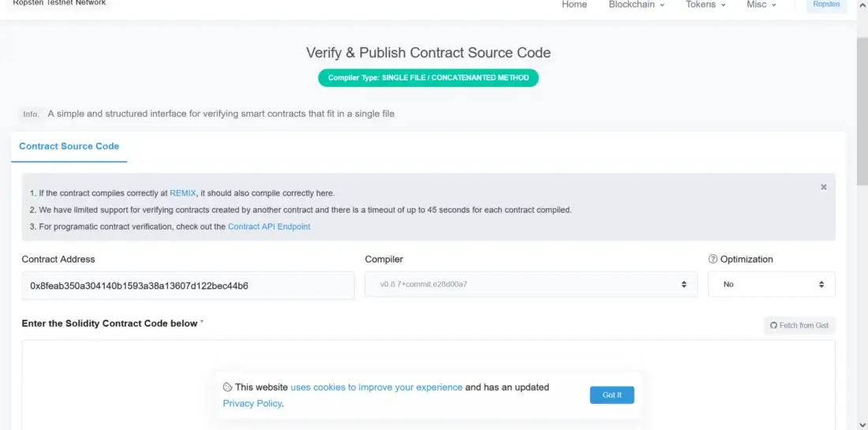Click the Contract Address input field
This screenshot has height=430, width=868.
188,286
